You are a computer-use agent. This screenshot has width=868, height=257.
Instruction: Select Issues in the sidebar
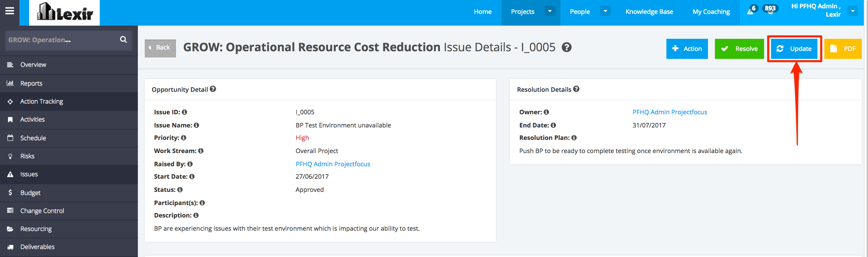tap(69, 174)
